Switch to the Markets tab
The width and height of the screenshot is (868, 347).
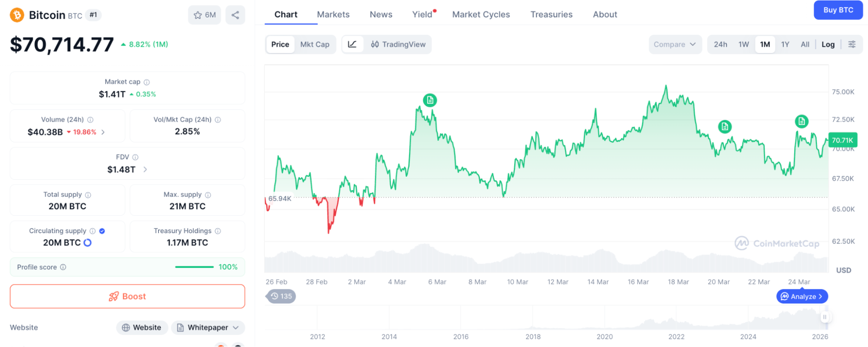333,14
